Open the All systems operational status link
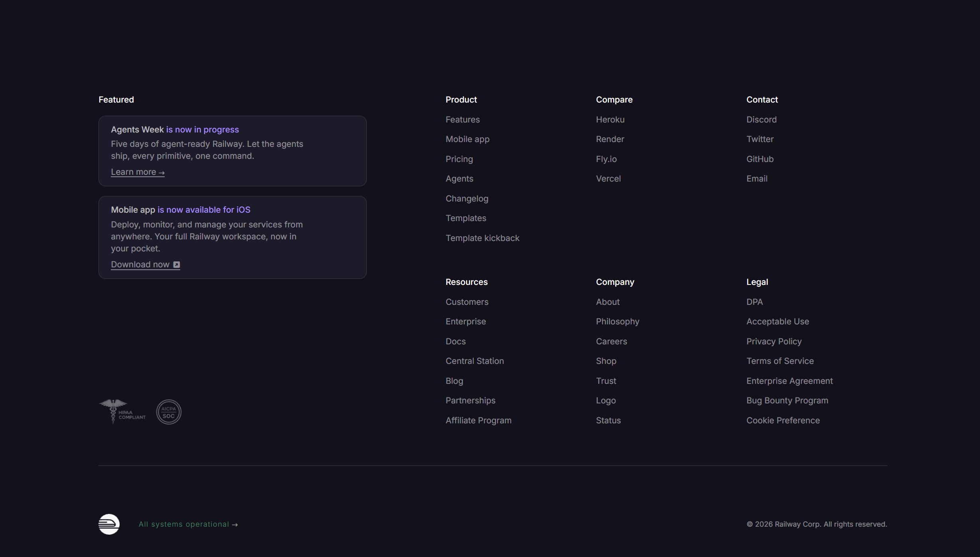The width and height of the screenshot is (980, 557). coord(188,524)
